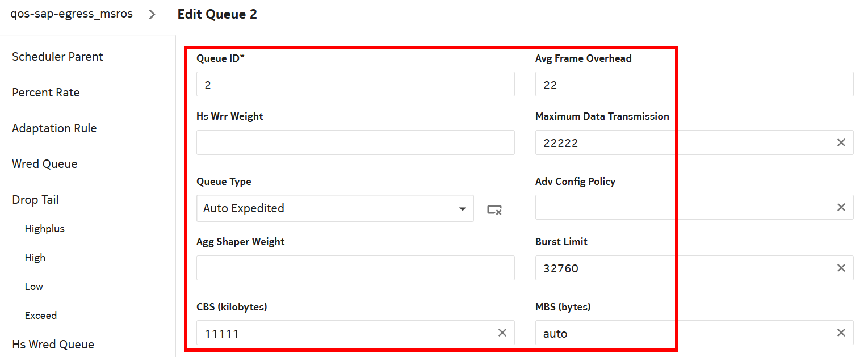Go to Scheduler Parent section
The image size is (868, 357).
click(57, 57)
